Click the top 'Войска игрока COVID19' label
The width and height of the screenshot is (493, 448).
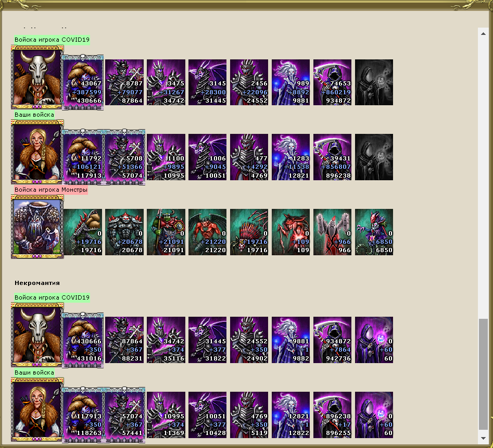click(x=52, y=40)
